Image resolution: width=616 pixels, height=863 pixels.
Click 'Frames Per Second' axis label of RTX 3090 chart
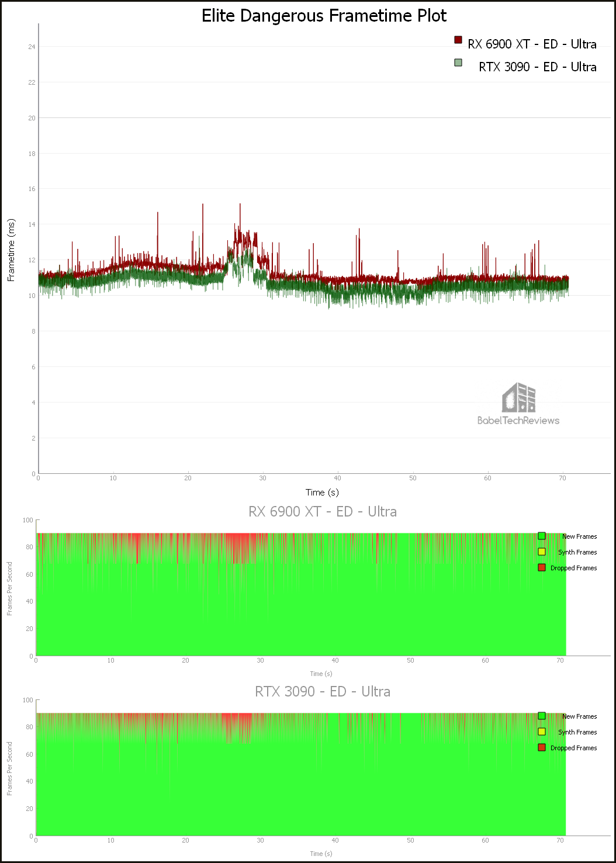pyautogui.click(x=9, y=768)
